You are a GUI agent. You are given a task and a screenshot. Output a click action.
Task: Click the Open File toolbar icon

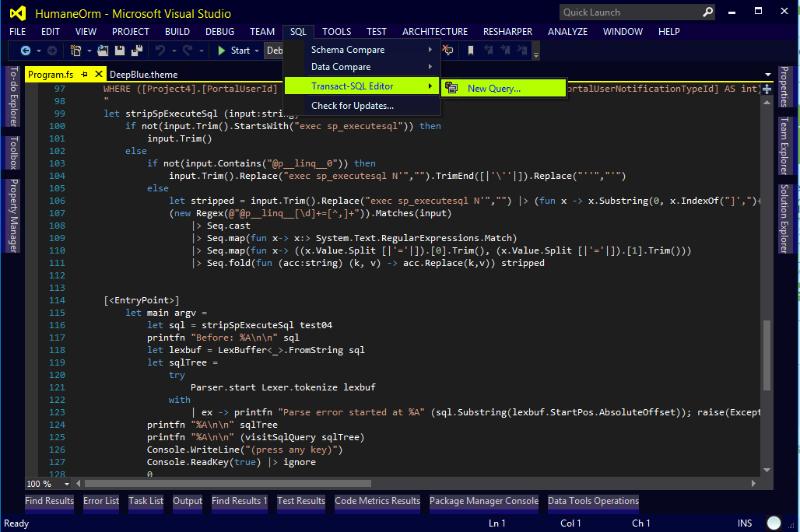click(x=103, y=51)
